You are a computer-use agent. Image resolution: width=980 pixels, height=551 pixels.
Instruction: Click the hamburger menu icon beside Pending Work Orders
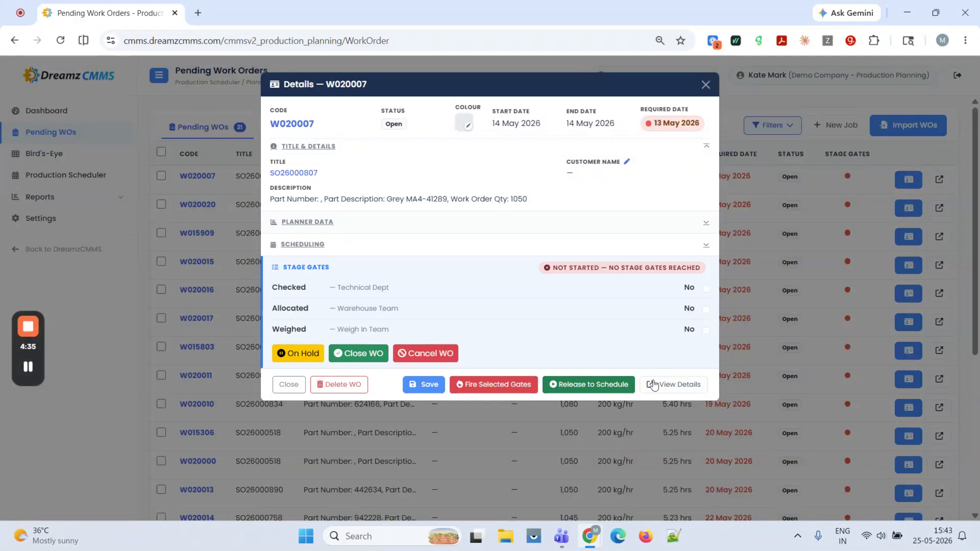click(x=159, y=76)
